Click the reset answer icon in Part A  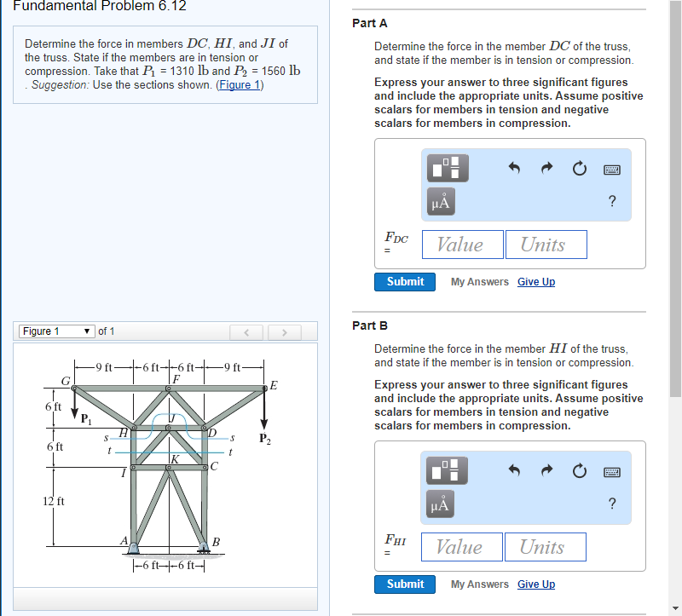[x=579, y=168]
